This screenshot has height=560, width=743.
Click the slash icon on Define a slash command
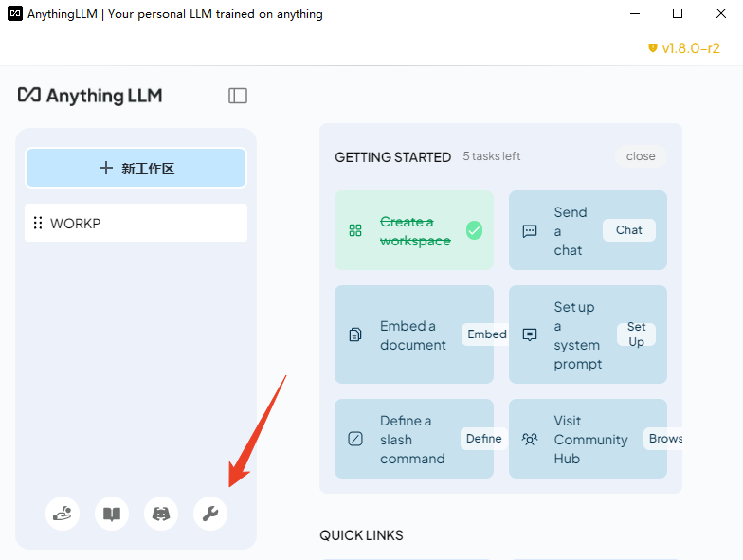[355, 439]
